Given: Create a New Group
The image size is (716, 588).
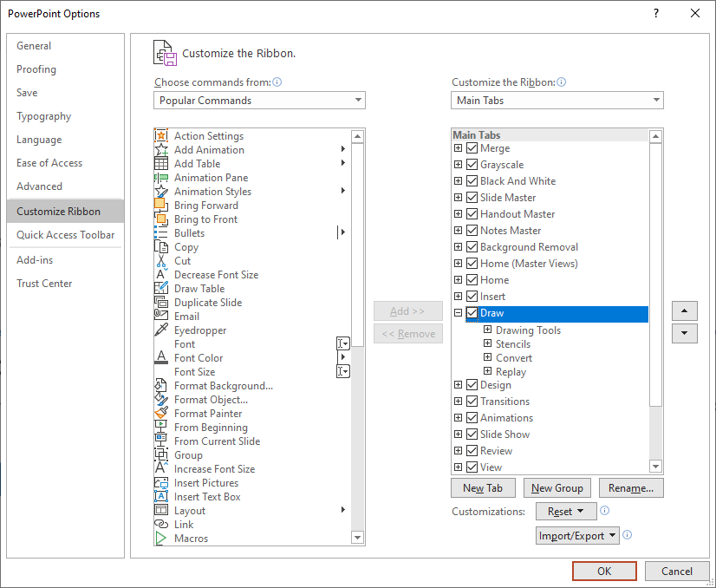Looking at the screenshot, I should (557, 488).
